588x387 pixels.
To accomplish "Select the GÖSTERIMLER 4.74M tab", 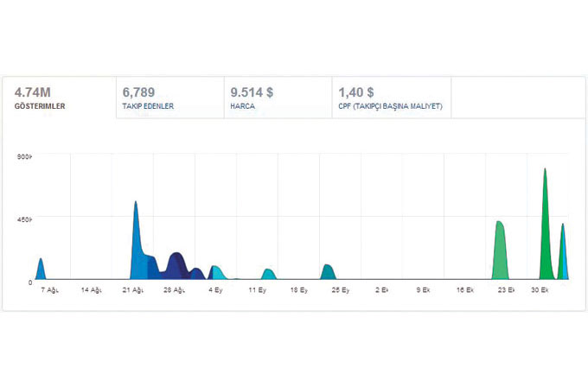I will tap(60, 98).
